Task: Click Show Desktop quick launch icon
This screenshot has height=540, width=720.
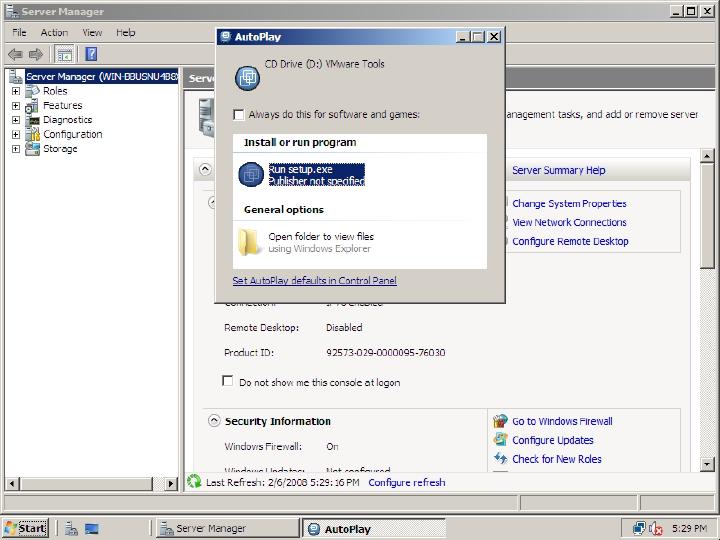Action: [x=91, y=529]
